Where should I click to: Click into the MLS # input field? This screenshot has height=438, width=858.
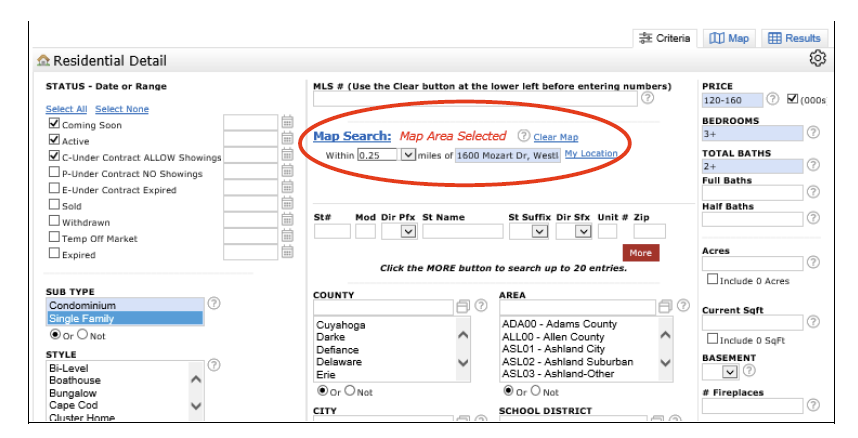[x=475, y=99]
